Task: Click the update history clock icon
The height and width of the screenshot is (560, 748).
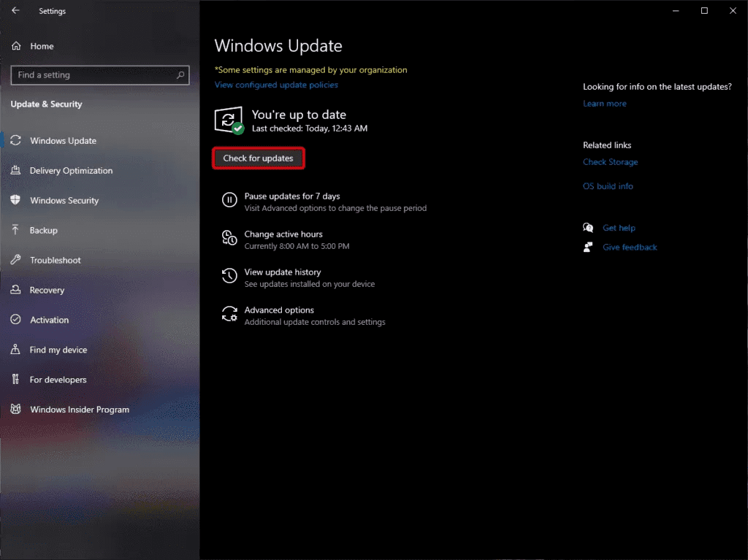Action: click(229, 275)
